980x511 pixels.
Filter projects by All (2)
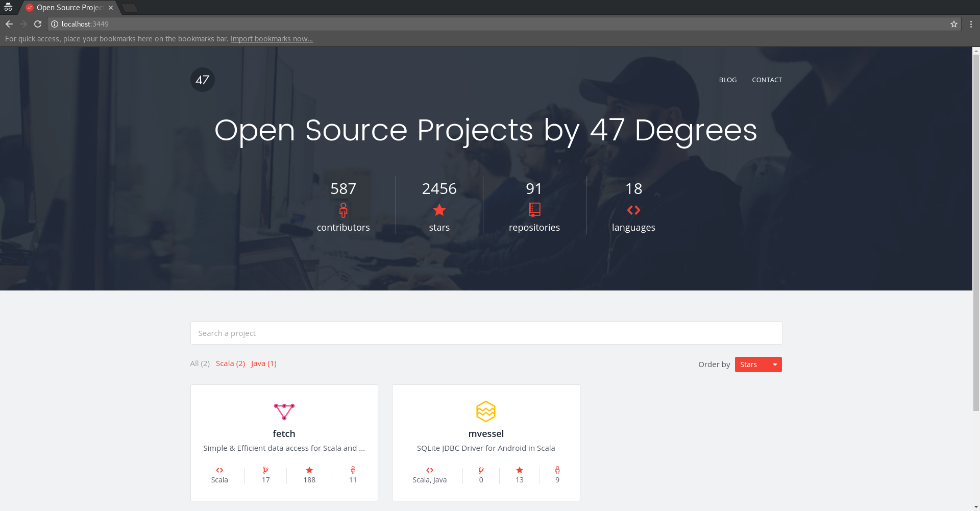tap(200, 363)
